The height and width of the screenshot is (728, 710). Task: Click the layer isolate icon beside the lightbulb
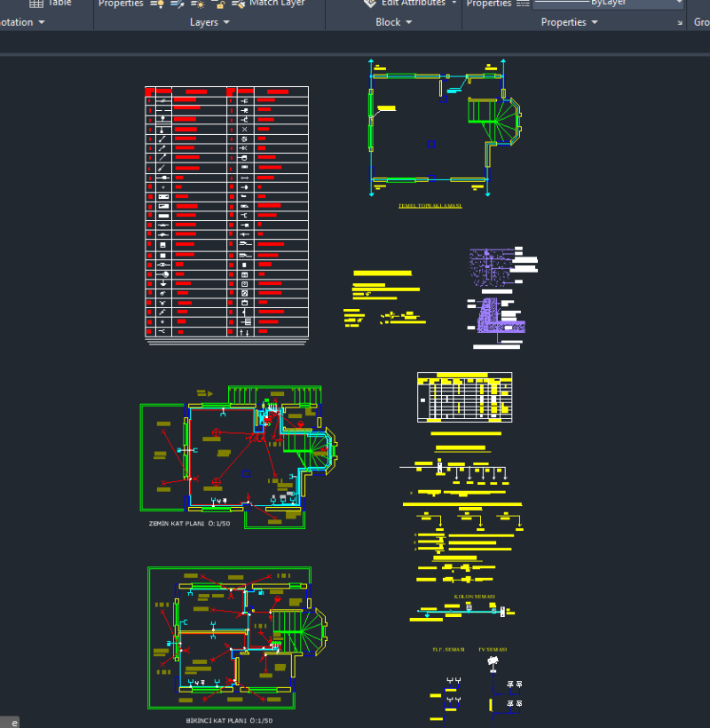tap(177, 4)
